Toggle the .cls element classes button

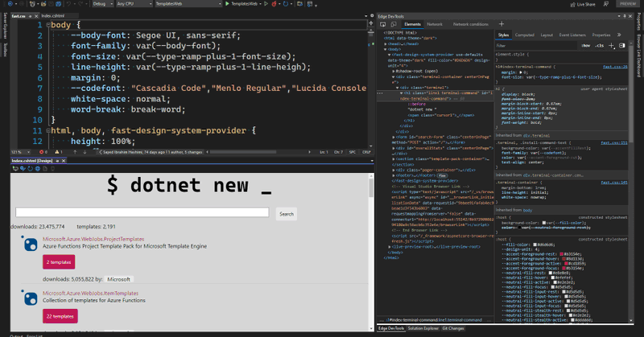[600, 46]
